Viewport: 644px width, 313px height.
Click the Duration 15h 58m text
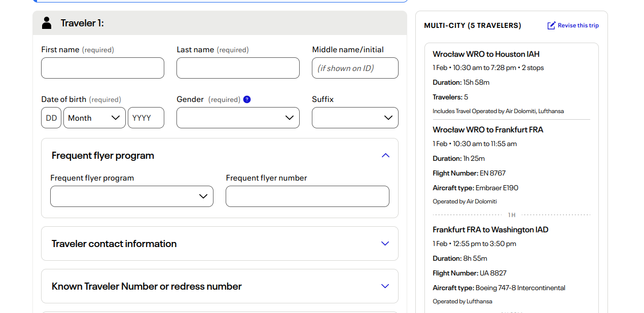point(461,82)
